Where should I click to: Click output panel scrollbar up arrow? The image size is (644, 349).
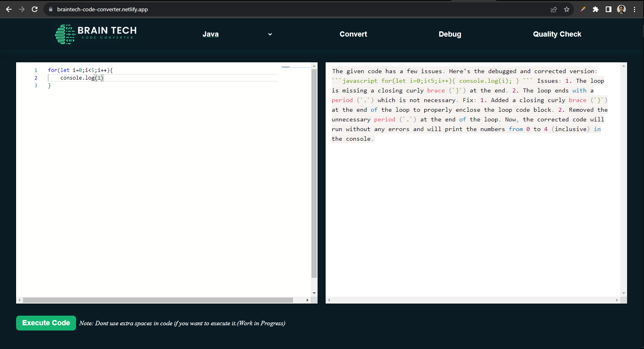[623, 66]
